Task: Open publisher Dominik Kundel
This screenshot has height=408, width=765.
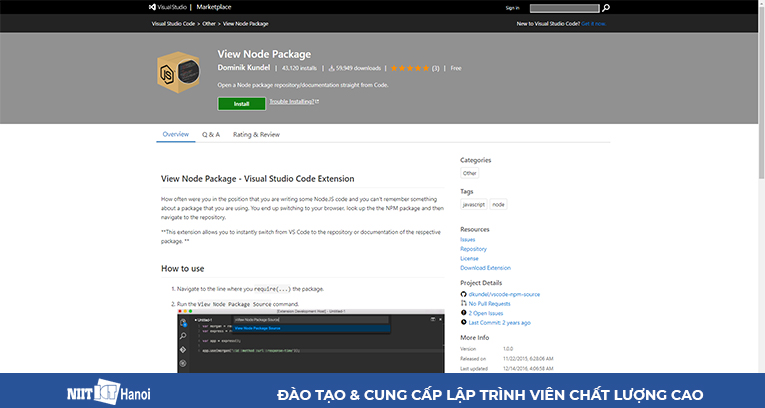Action: [243, 68]
